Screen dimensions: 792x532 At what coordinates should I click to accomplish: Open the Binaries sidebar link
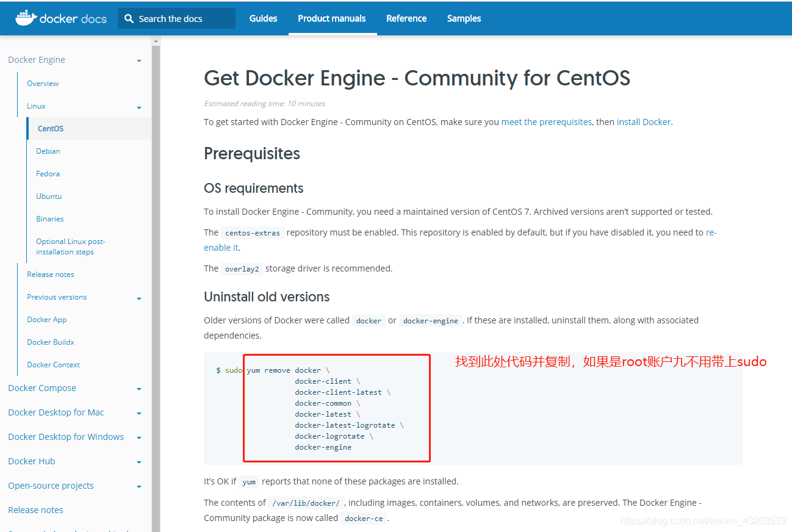50,219
